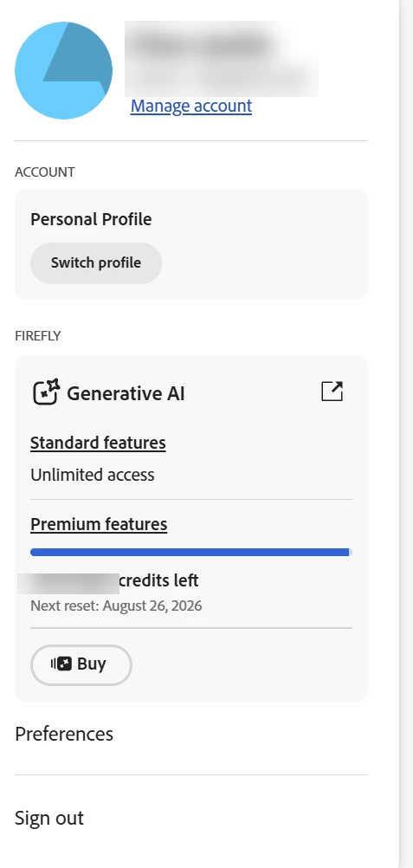Open the Standard features link
The image size is (413, 868).
[98, 443]
